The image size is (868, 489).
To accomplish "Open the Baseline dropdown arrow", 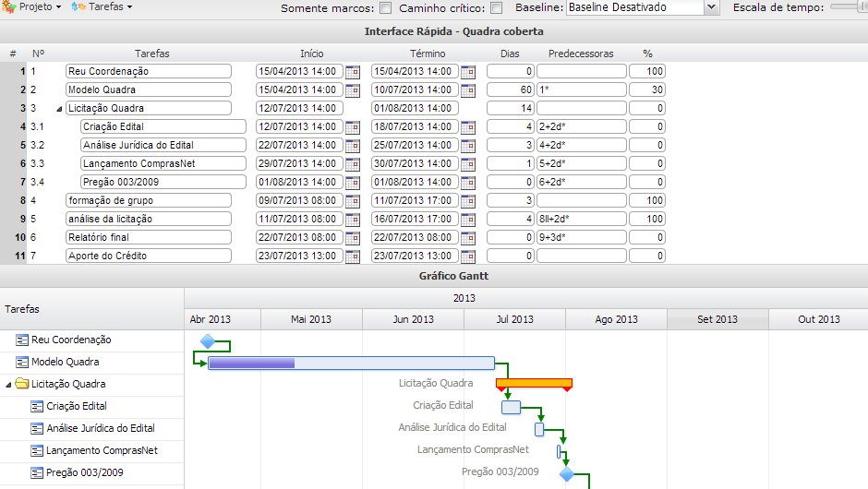I will tap(711, 7).
